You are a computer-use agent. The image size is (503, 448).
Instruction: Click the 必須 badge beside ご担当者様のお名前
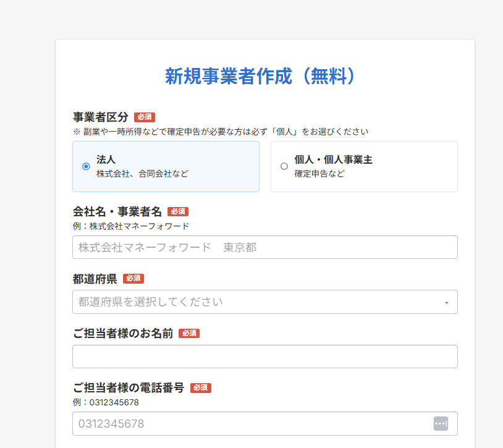pos(189,334)
